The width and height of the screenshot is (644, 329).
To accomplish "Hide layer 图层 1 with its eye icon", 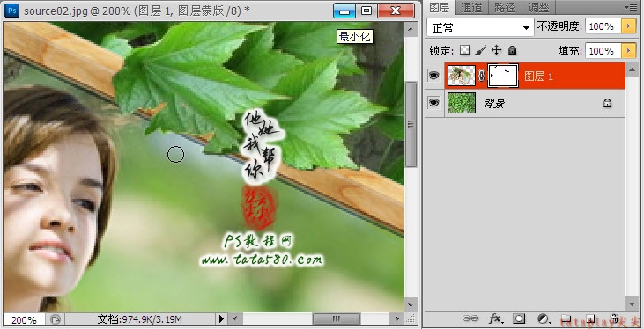I will pos(433,76).
